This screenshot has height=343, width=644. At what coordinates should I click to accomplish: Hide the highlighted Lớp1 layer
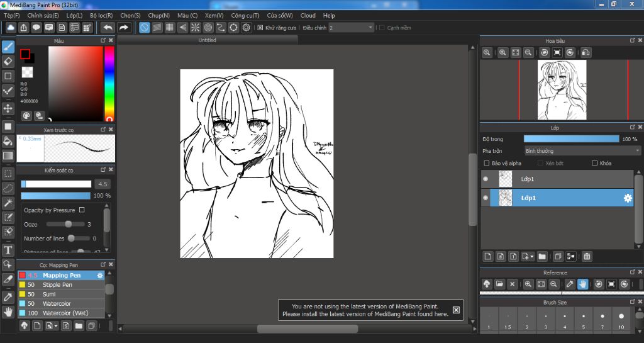click(x=486, y=198)
